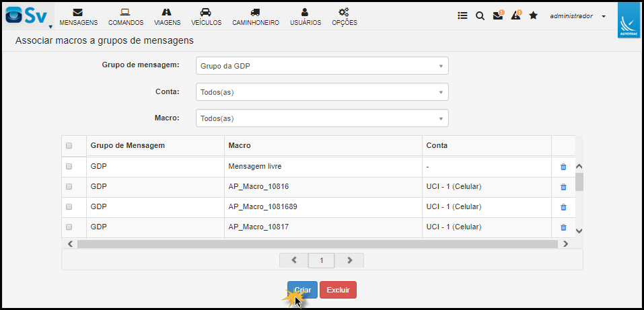Open the Macro filter dropdown

click(x=322, y=118)
